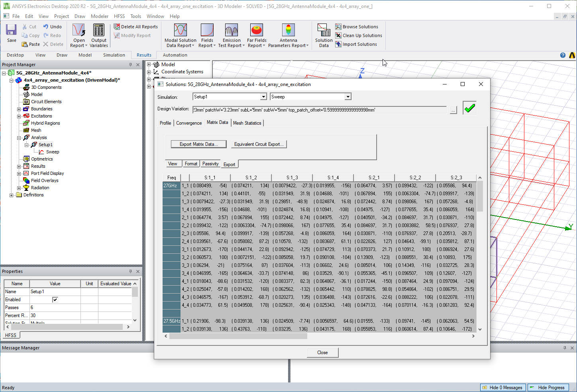
Task: Expand the Boundaries tree node
Action: coord(19,109)
